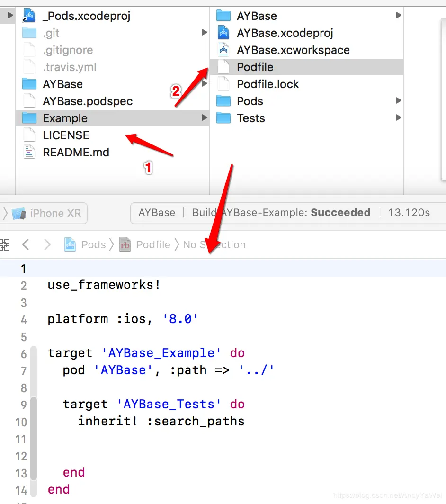The width and height of the screenshot is (446, 504).
Task: Select the Tests folder icon
Action: (223, 118)
